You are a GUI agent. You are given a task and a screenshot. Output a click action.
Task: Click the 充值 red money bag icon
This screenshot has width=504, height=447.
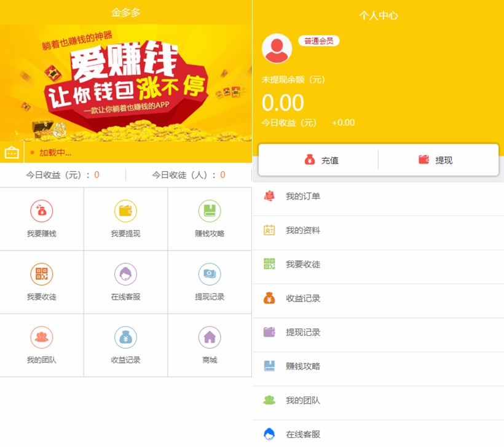point(310,160)
